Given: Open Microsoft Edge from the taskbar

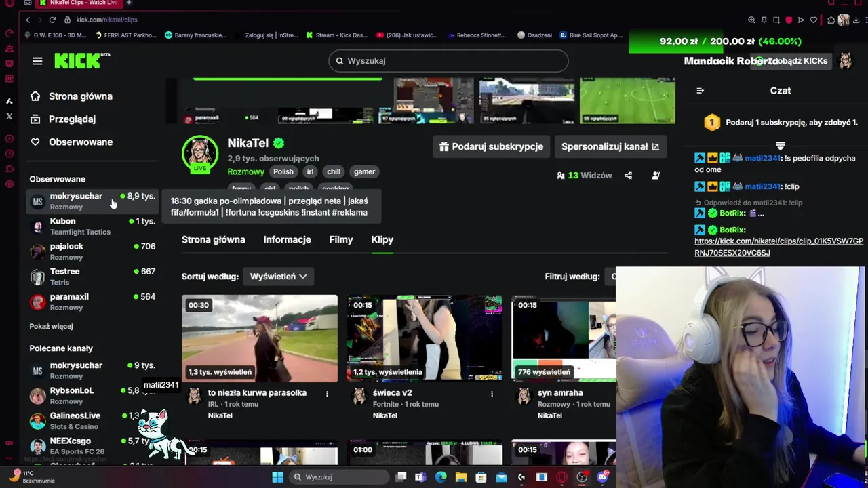Looking at the screenshot, I should click(441, 477).
